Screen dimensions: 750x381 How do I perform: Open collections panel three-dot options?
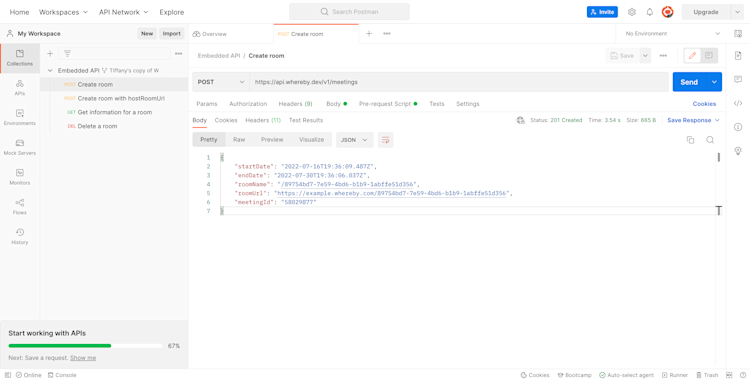click(178, 54)
